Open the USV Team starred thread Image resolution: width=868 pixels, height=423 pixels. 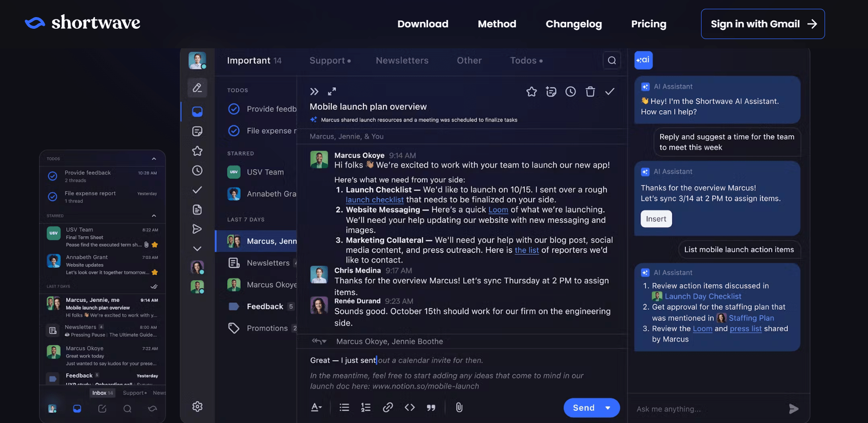[256, 172]
